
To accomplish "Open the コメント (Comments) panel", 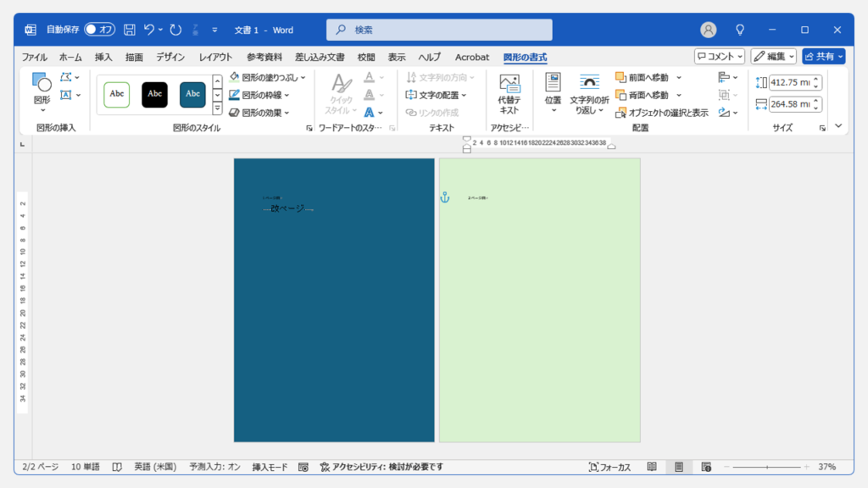I will pyautogui.click(x=720, y=56).
